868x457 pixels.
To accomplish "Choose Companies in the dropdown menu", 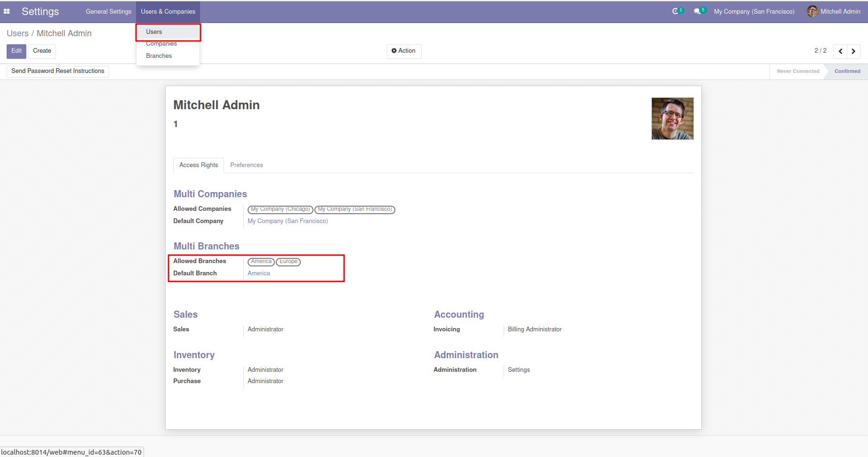I will (161, 44).
